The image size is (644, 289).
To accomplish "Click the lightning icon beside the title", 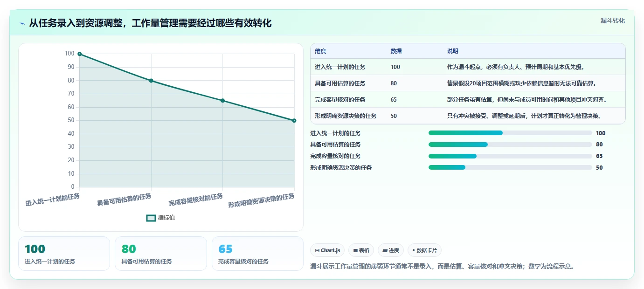I will pyautogui.click(x=22, y=23).
